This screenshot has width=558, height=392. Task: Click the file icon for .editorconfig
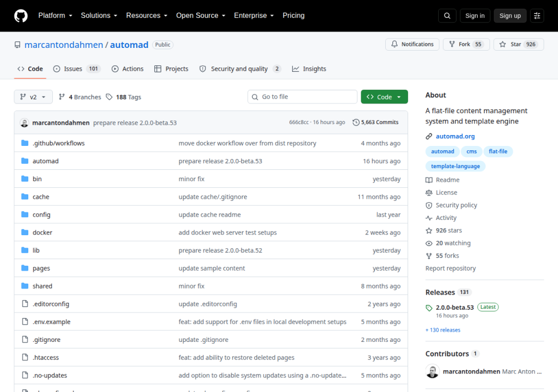click(x=25, y=304)
